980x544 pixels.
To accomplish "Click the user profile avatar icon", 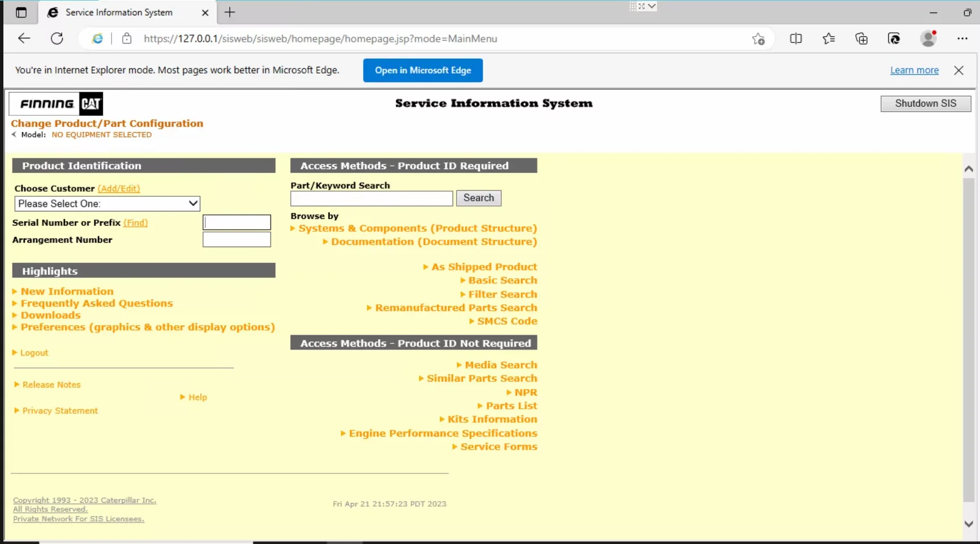I will pos(928,38).
